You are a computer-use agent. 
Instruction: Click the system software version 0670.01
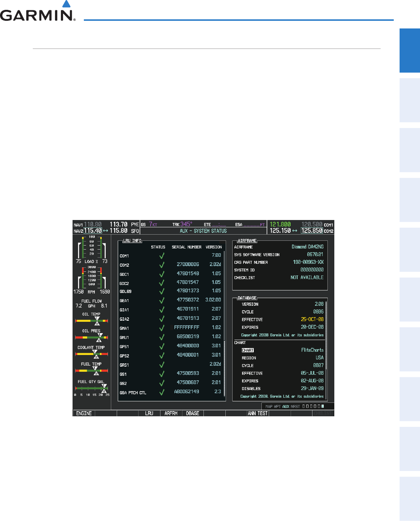tap(315, 255)
